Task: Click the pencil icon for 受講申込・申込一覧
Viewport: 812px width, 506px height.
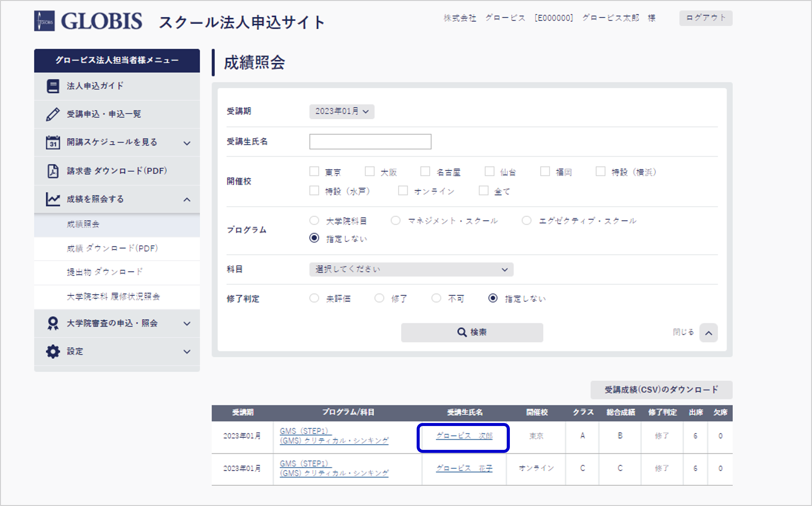Action: pyautogui.click(x=53, y=114)
